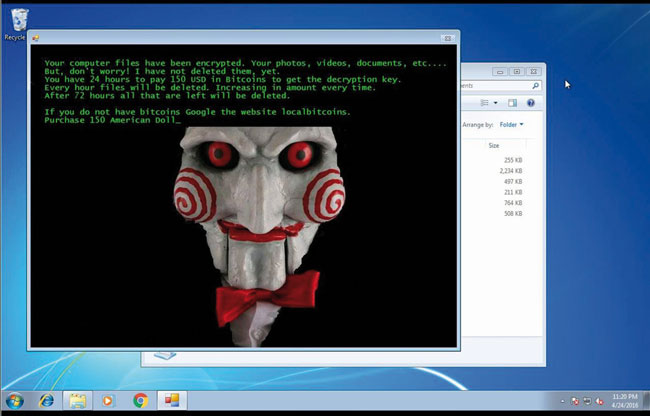Click the change view icon in Explorer
This screenshot has width=650, height=416.
point(484,103)
